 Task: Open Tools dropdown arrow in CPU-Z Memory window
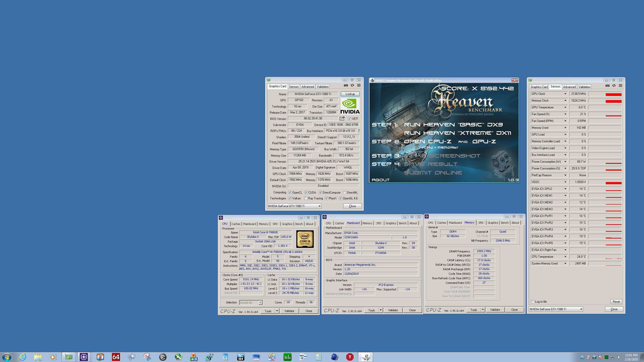pyautogui.click(x=483, y=310)
